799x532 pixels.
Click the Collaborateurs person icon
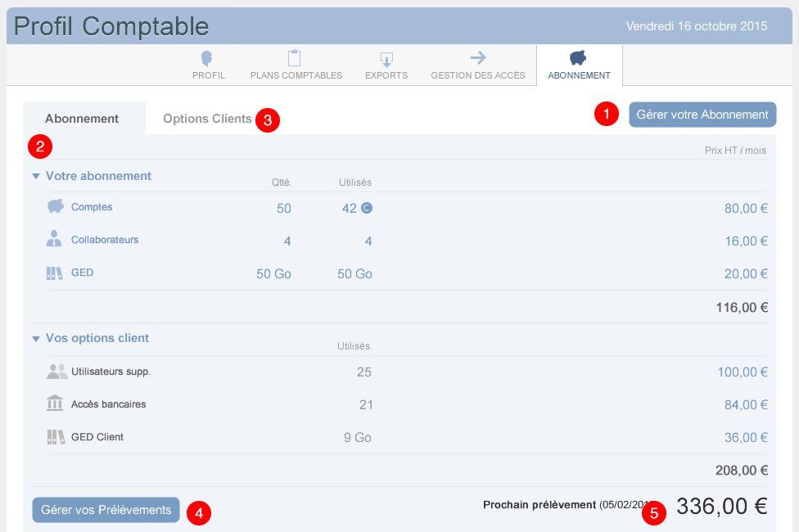[x=55, y=239]
